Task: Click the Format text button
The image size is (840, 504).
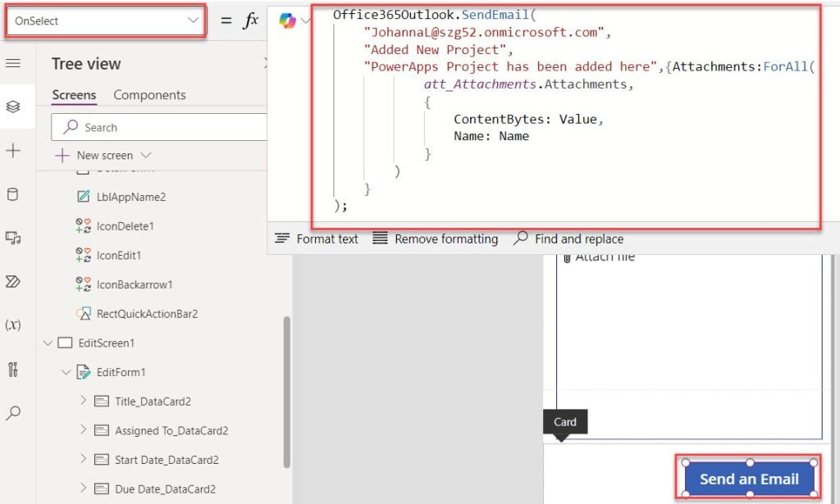Action: 316,238
